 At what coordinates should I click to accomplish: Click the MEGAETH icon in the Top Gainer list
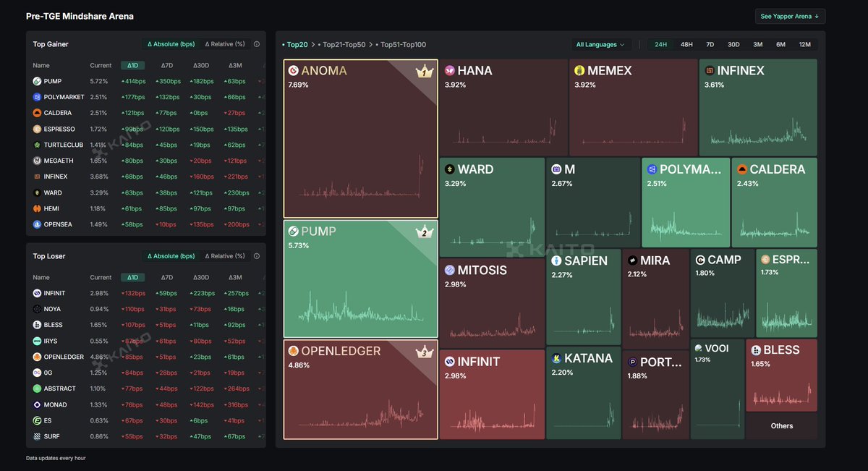pyautogui.click(x=37, y=161)
